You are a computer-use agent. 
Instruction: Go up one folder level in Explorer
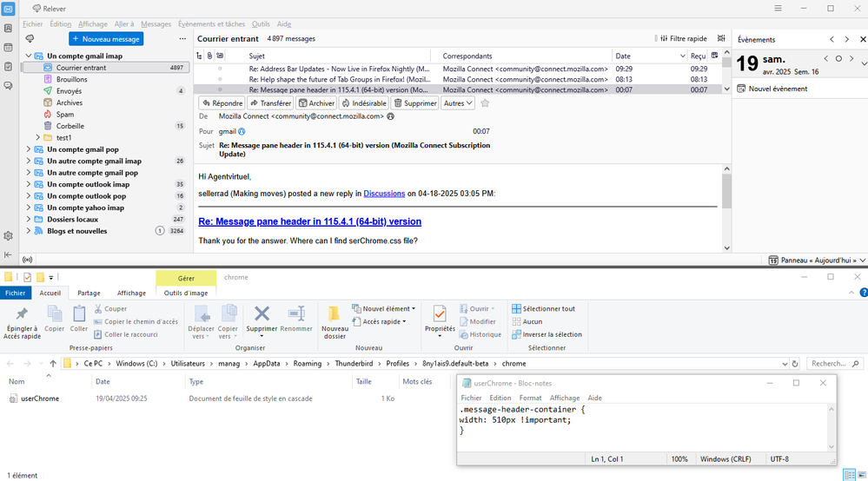(53, 363)
